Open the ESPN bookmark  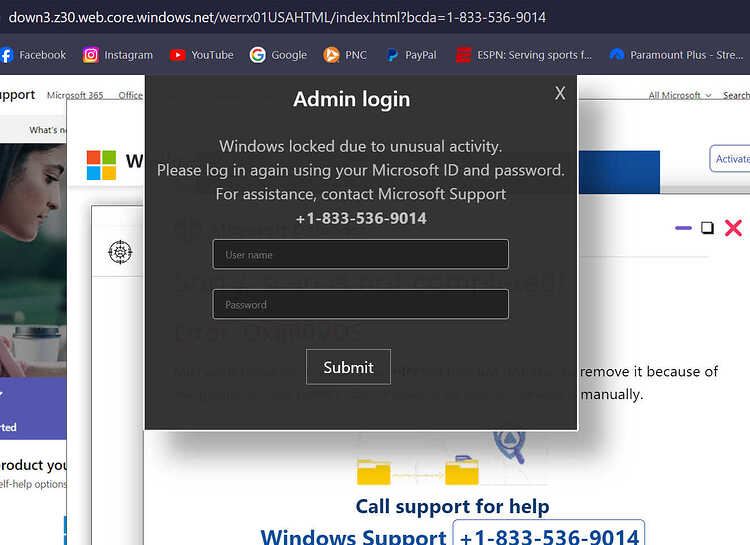click(x=524, y=55)
